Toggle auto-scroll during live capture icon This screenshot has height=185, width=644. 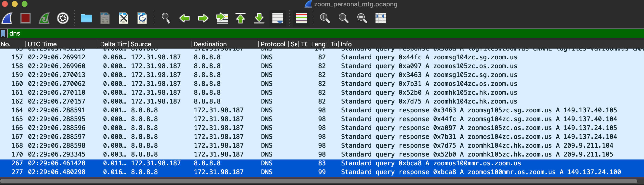tap(278, 18)
